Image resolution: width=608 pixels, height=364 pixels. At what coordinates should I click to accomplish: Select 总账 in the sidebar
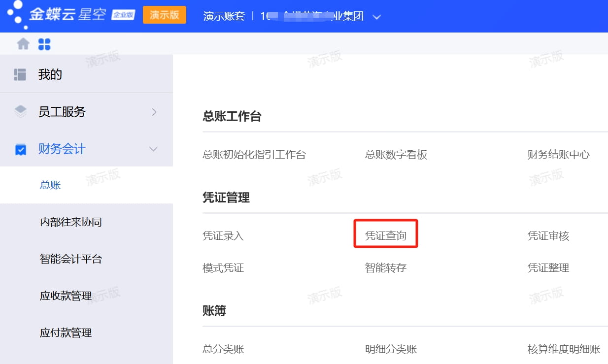pyautogui.click(x=49, y=185)
